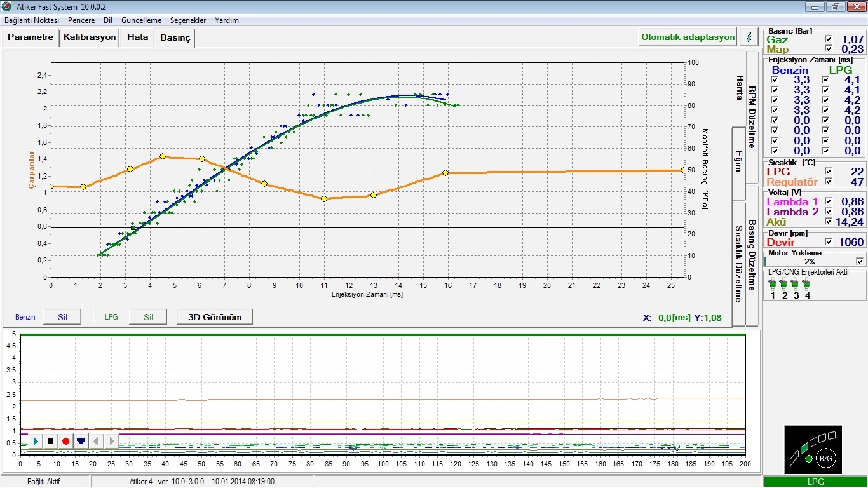Select yellow curve point at 11 ms
Image resolution: width=868 pixels, height=488 pixels.
[324, 199]
